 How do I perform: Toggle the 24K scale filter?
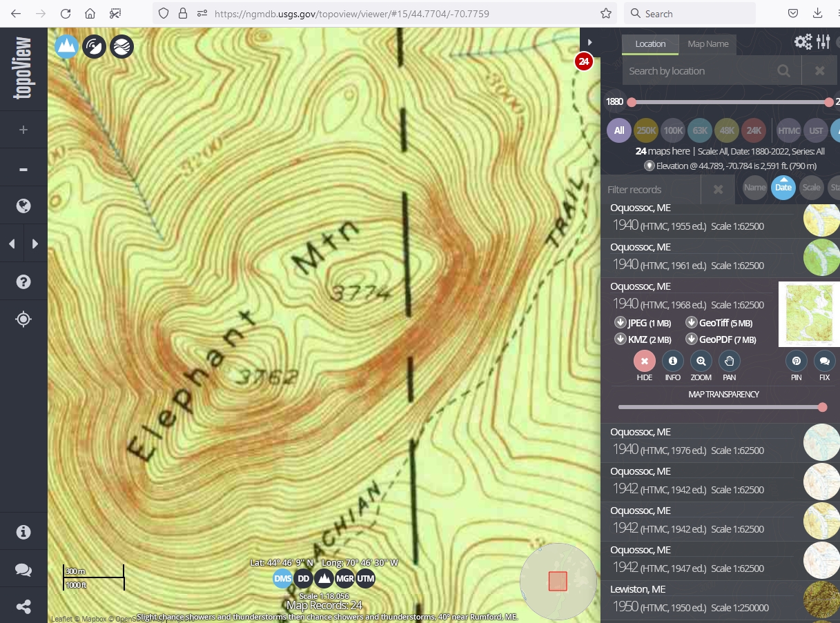click(753, 130)
